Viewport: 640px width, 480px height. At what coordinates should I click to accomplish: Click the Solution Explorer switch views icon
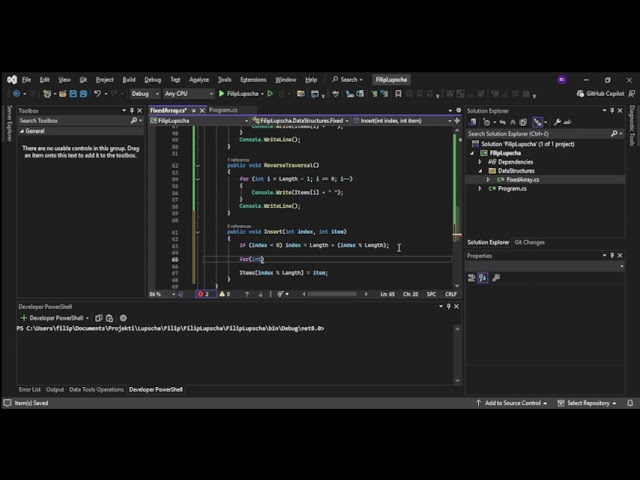coord(473,122)
